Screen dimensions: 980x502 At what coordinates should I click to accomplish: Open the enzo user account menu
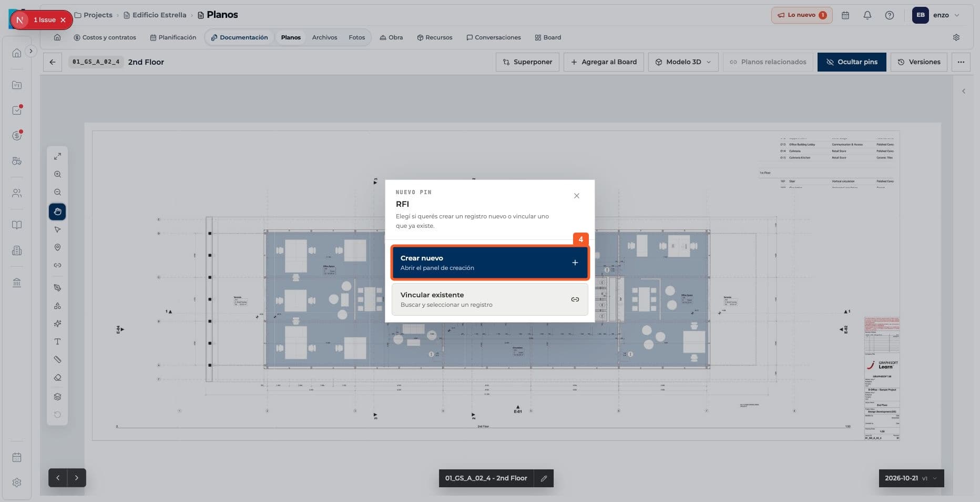[x=936, y=15]
